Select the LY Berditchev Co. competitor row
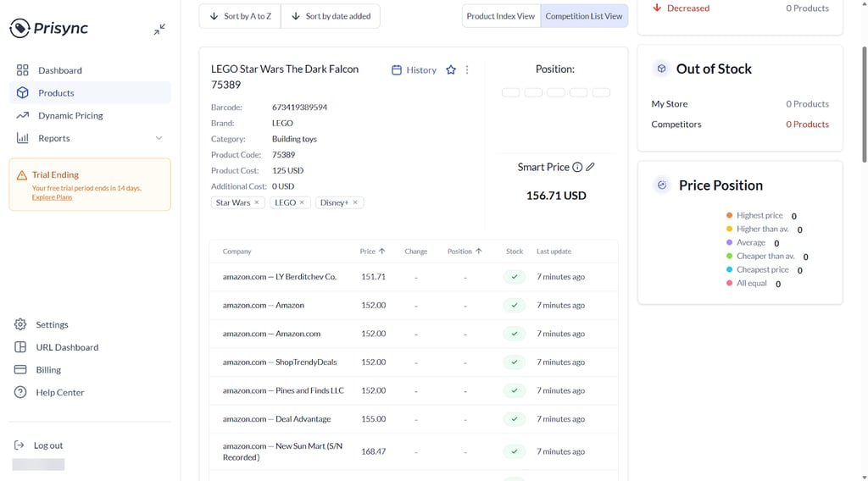Viewport: 868px width, 481px height. point(414,276)
